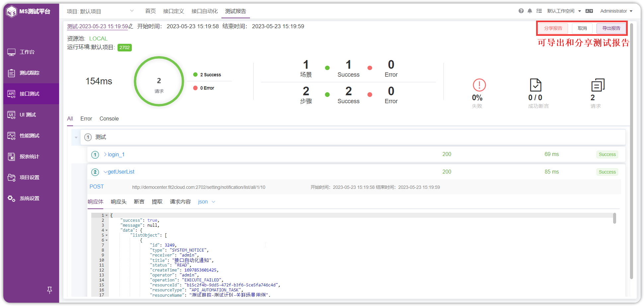Collapse the getUserList step

(x=106, y=172)
